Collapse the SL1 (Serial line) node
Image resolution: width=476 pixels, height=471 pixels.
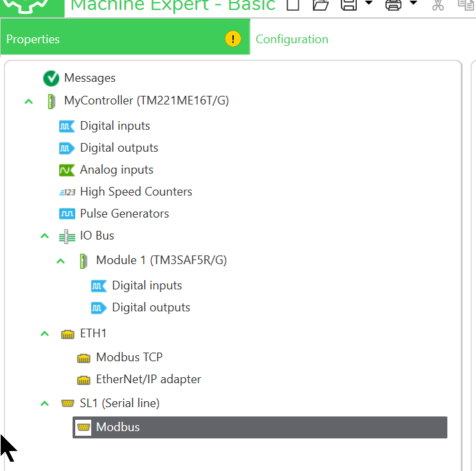(45, 404)
